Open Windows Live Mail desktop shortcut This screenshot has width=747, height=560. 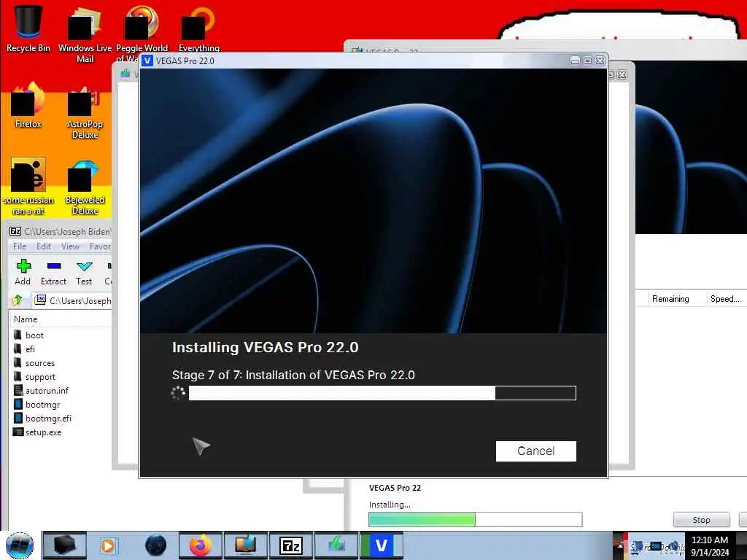coord(85,34)
